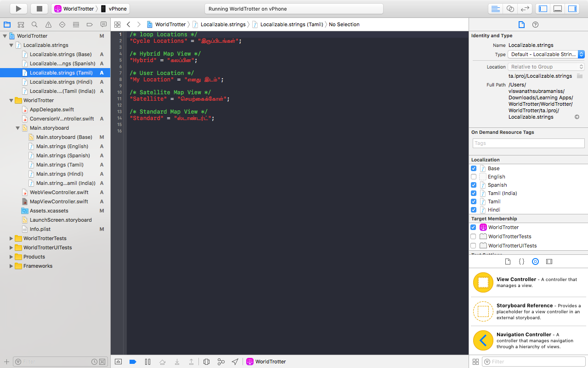Uncheck Base localization
The image size is (588, 368).
(x=474, y=168)
